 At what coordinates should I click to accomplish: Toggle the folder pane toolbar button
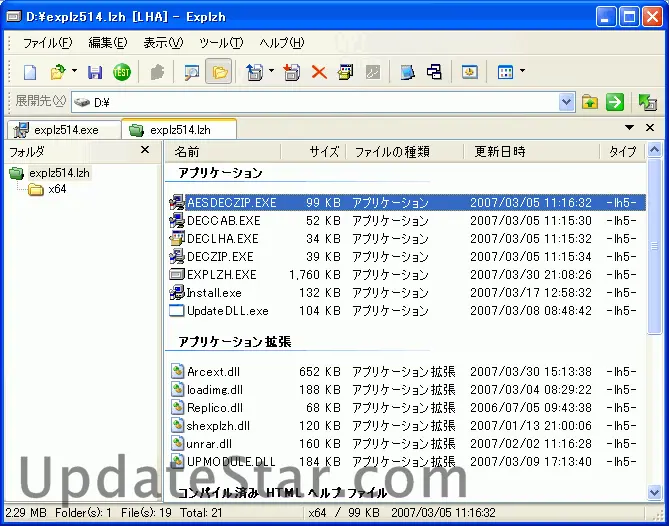pos(219,72)
